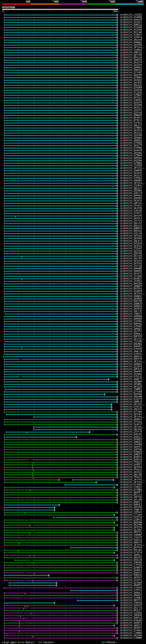Viewport: 146px width, 644px height.
Task: Select the UniRef100_B8LQS1 label
Action: (131, 85)
